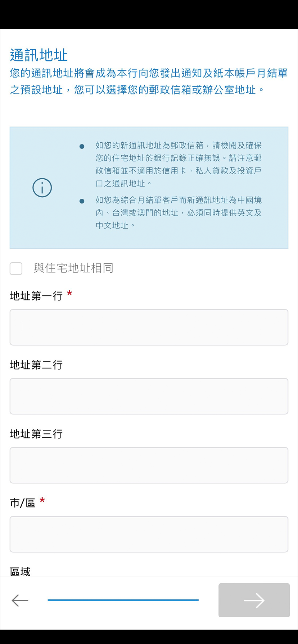
Task: Click the information symbol in the blue notice box
Action: point(42,187)
